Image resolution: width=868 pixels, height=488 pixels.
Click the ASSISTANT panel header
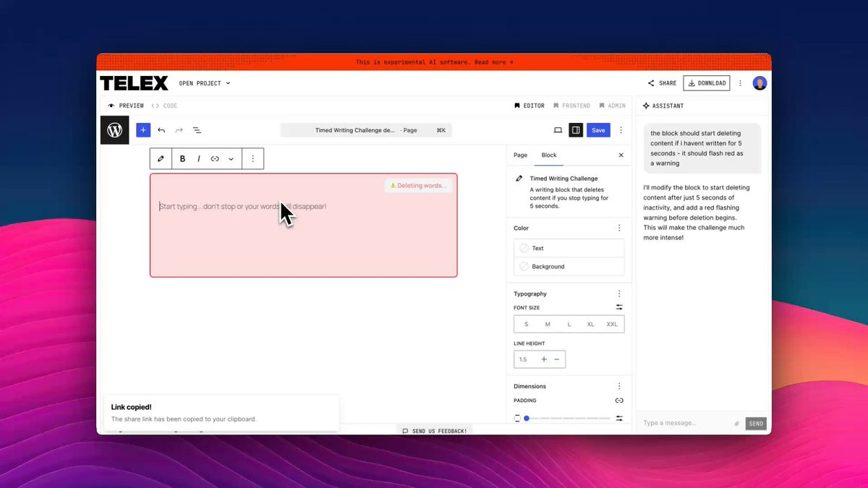(x=663, y=106)
